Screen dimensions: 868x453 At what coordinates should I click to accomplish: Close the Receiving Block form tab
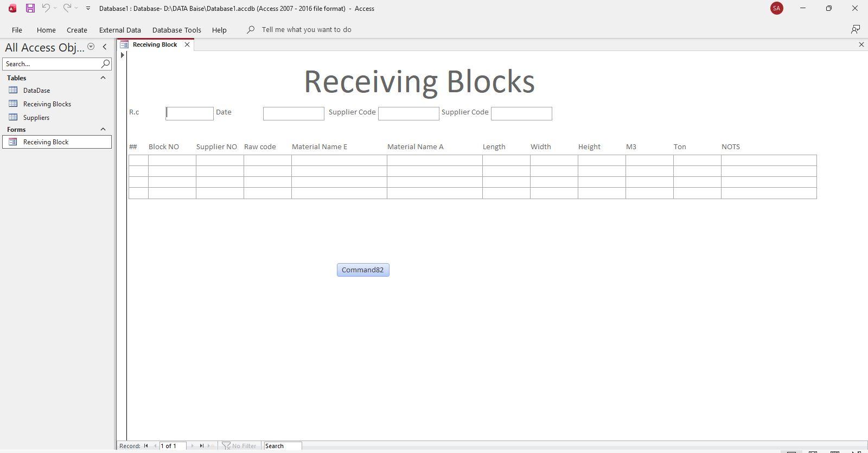coord(187,44)
